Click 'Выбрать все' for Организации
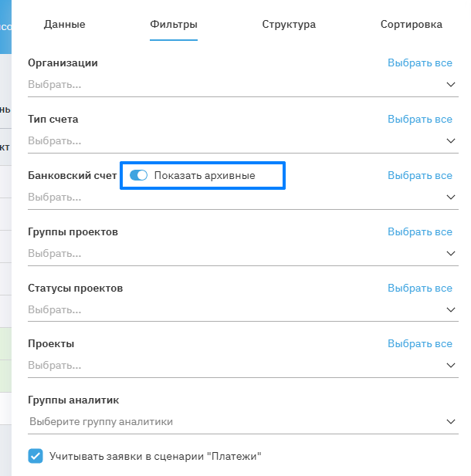 click(x=420, y=63)
